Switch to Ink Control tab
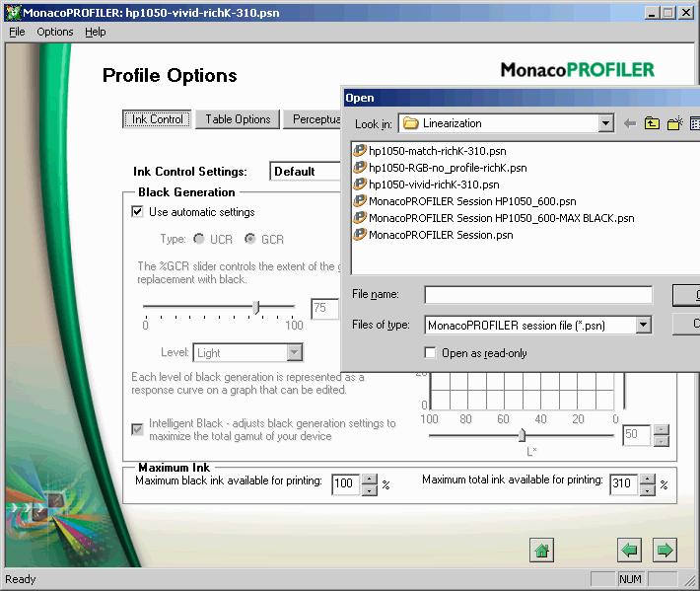Screen dimensions: 700x591 point(157,119)
